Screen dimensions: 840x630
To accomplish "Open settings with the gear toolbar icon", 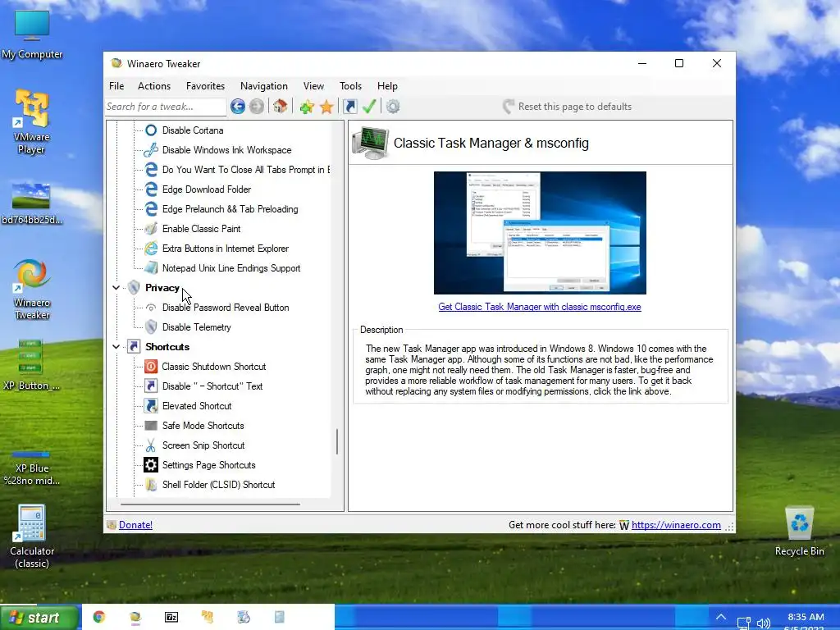I will pos(393,107).
